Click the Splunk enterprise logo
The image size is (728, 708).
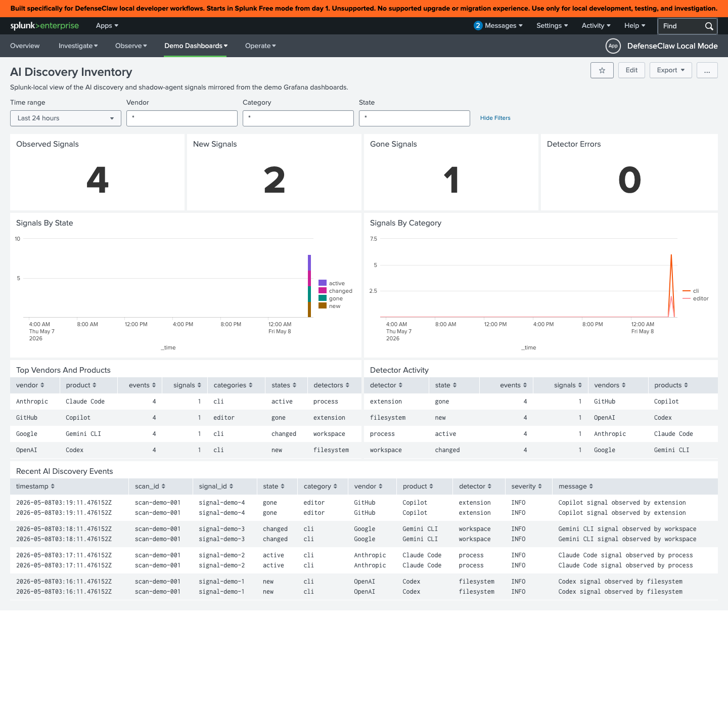click(x=44, y=26)
